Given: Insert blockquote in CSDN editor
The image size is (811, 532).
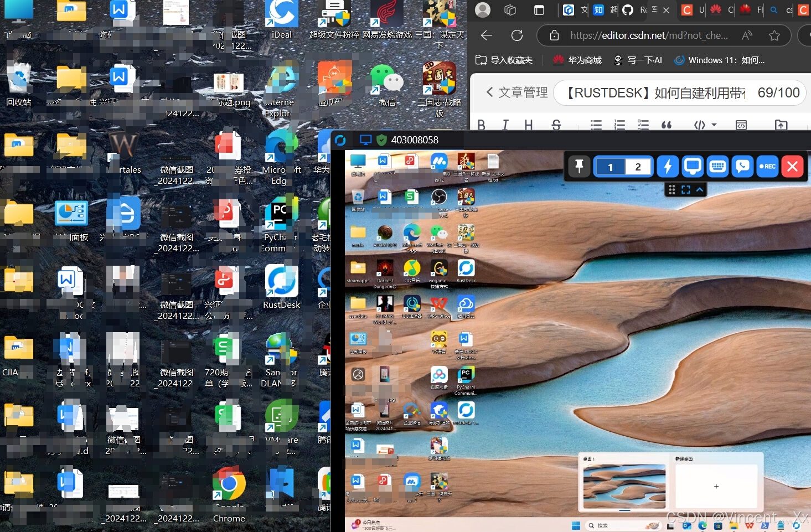Looking at the screenshot, I should pyautogui.click(x=667, y=125).
